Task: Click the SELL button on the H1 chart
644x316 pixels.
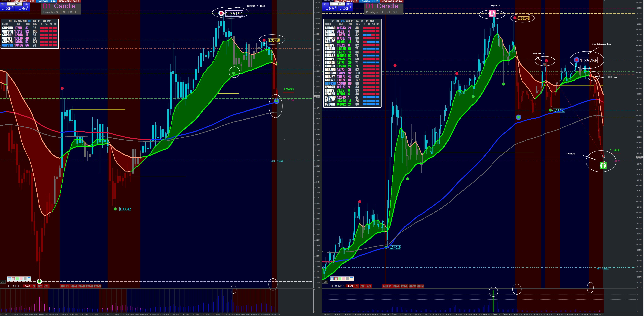Action: pyautogui.click(x=3, y=4)
